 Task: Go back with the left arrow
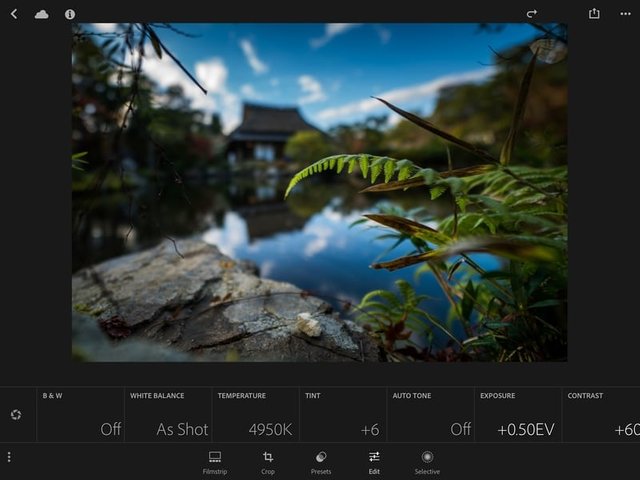pyautogui.click(x=14, y=14)
